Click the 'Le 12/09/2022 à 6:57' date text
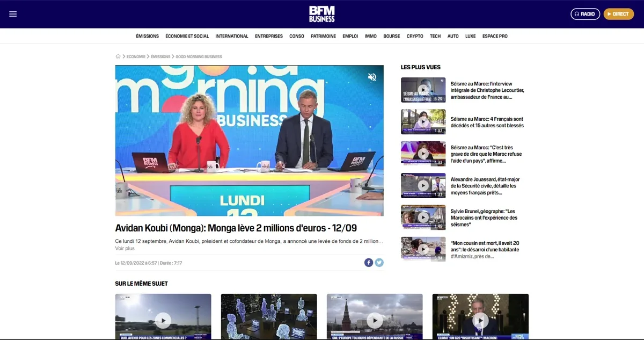Viewport: 644px width, 340px height. (x=136, y=263)
